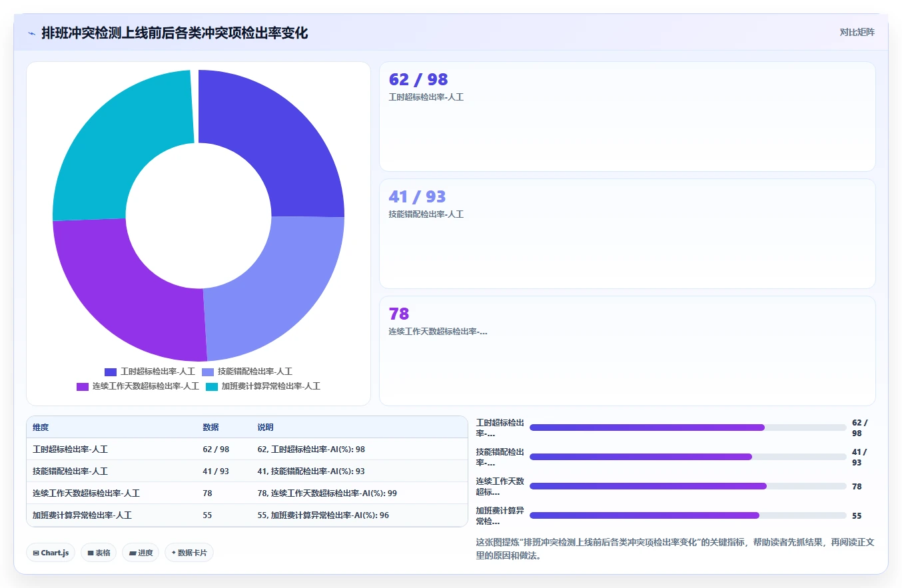
Task: Click the progress bar for 连续工作天数超标
Action: tap(687, 486)
